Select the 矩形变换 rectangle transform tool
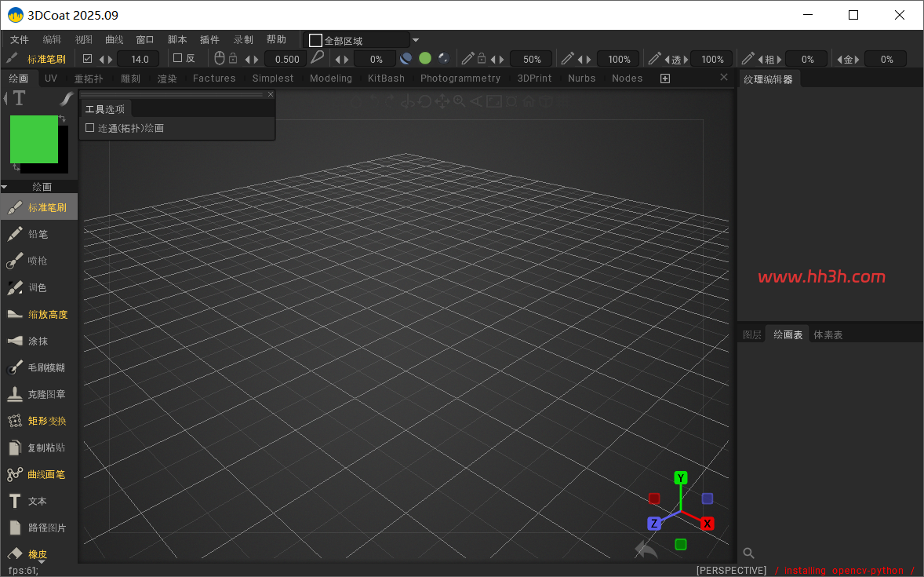The height and width of the screenshot is (577, 924). pyautogui.click(x=39, y=421)
